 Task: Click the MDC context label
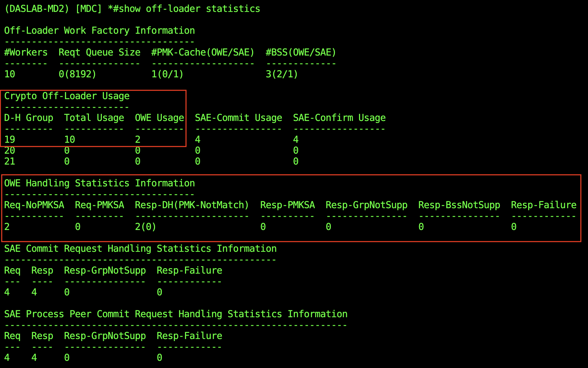tap(89, 9)
